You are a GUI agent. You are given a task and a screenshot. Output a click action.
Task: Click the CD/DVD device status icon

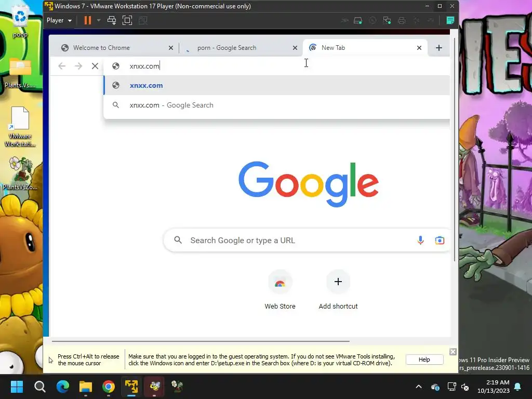point(372,21)
